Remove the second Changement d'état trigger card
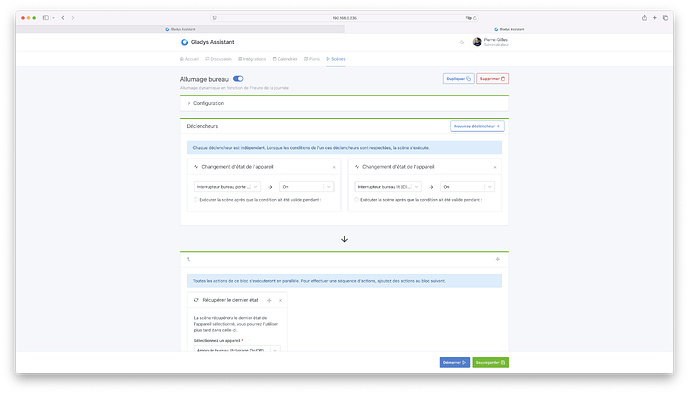 (495, 167)
